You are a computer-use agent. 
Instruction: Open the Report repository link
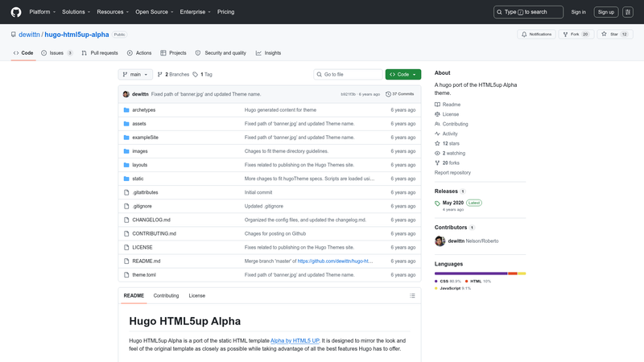[452, 173]
